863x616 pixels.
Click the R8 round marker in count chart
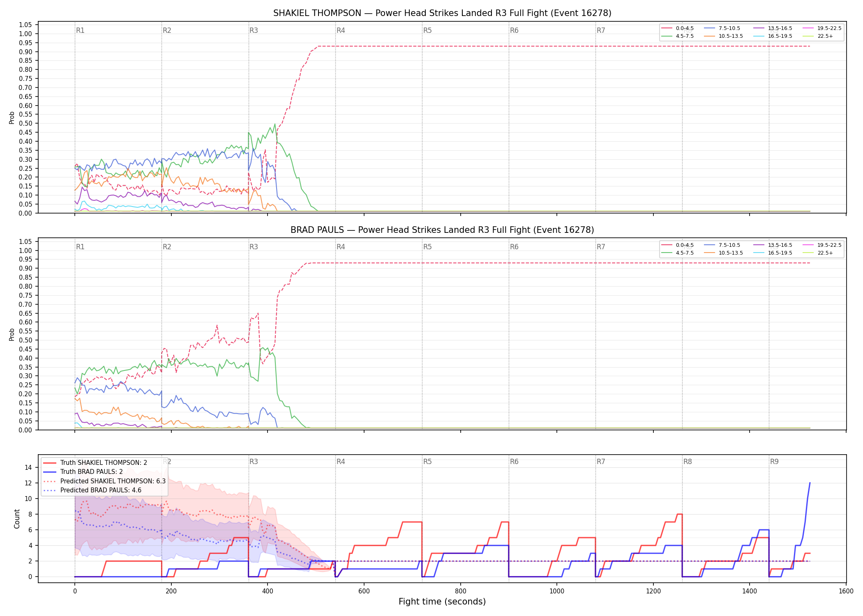click(688, 462)
